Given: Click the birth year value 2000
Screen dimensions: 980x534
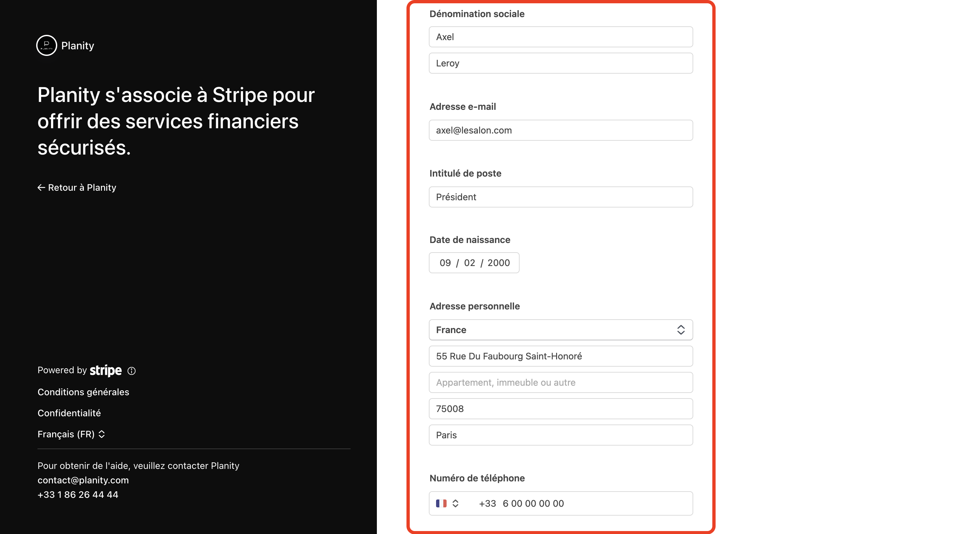Looking at the screenshot, I should pos(498,263).
